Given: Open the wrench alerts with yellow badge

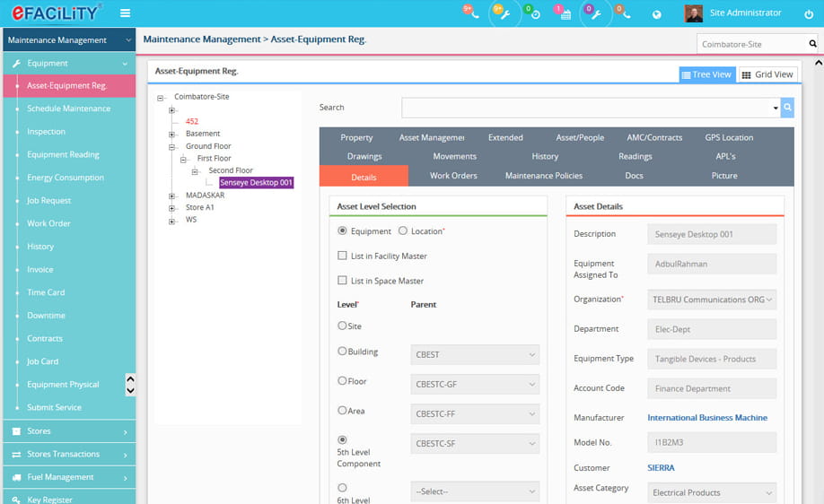Looking at the screenshot, I should (504, 14).
